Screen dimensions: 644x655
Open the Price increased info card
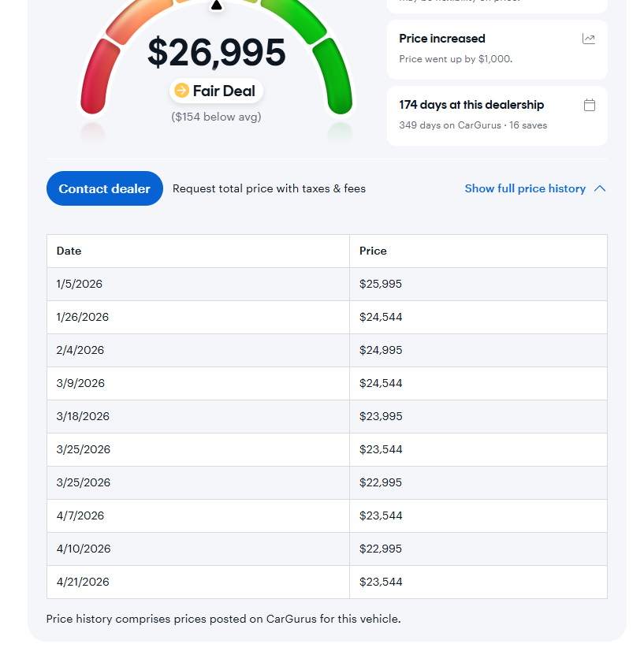pyautogui.click(x=497, y=49)
